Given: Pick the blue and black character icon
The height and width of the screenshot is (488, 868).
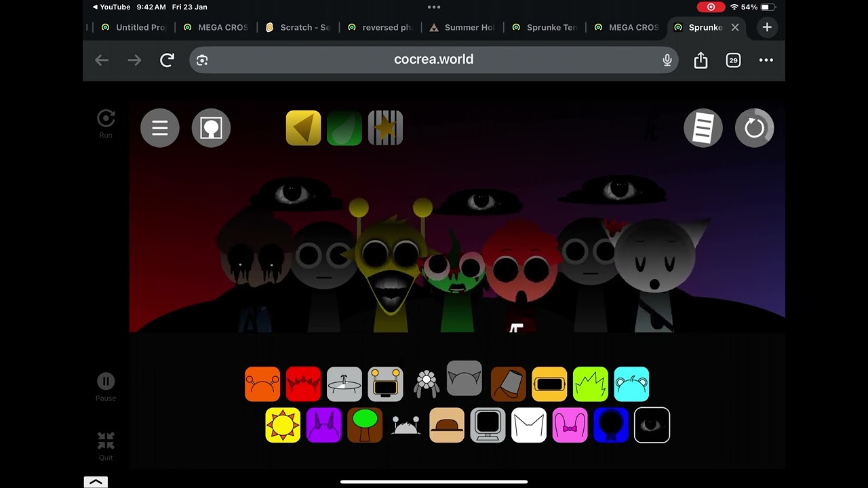Looking at the screenshot, I should coord(611,425).
